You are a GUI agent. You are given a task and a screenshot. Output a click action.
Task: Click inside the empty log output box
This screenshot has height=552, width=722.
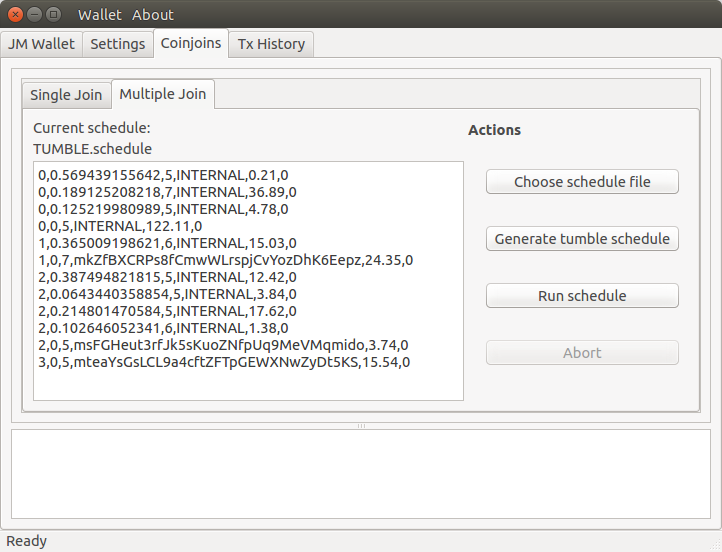360,474
